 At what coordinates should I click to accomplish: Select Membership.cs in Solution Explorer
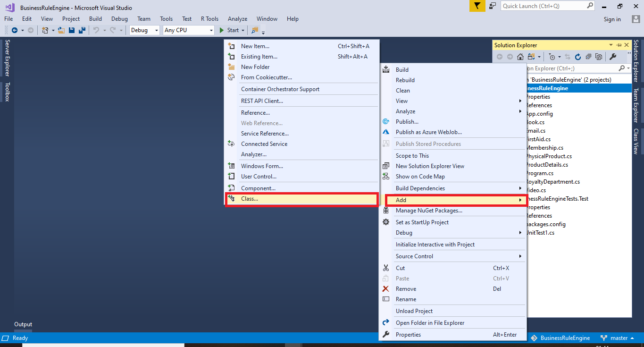pos(545,148)
